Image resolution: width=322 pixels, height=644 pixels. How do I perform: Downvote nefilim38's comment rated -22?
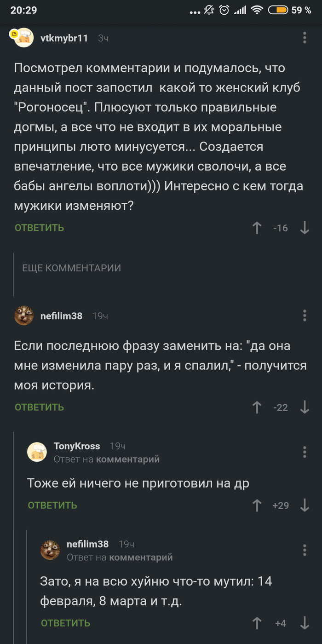305,407
